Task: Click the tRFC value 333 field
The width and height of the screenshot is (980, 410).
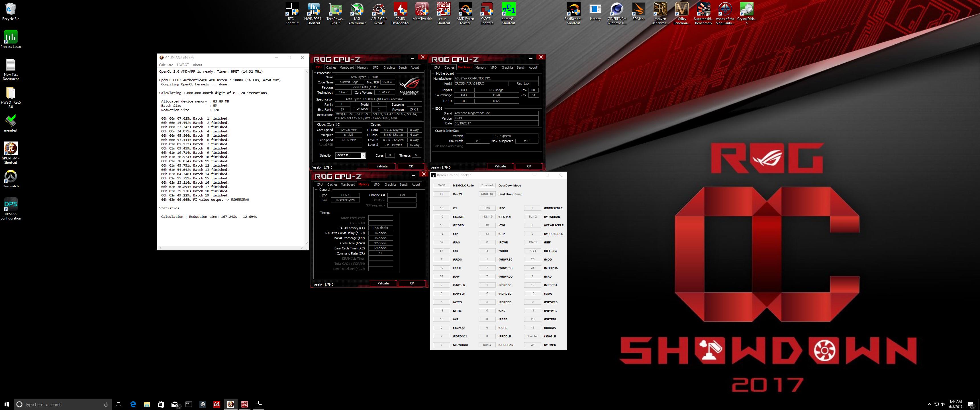Action: pos(487,208)
